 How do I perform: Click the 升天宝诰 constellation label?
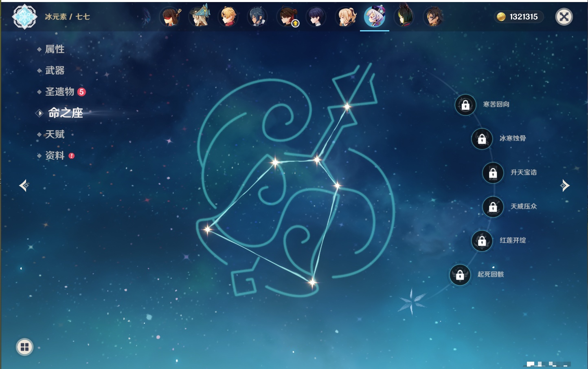[x=524, y=172]
